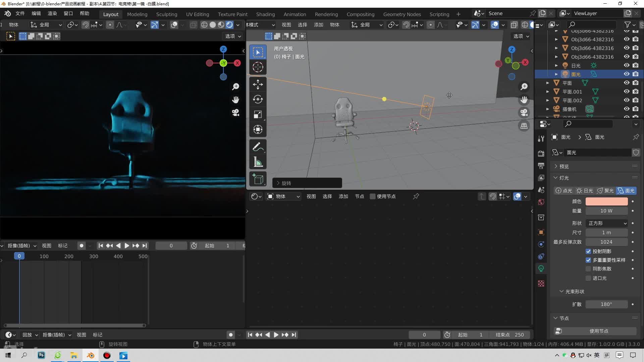Open the 渲染 menu
644x362 pixels.
tap(52, 13)
